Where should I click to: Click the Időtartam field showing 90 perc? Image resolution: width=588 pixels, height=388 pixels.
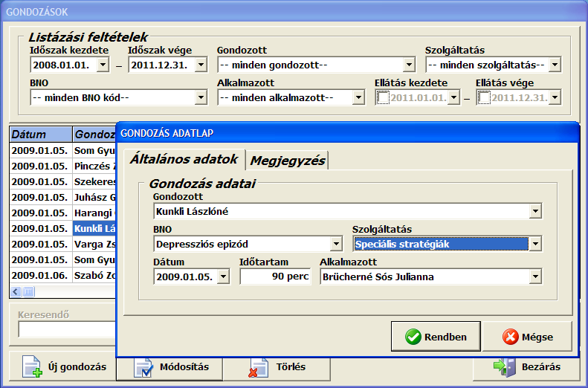(x=275, y=277)
